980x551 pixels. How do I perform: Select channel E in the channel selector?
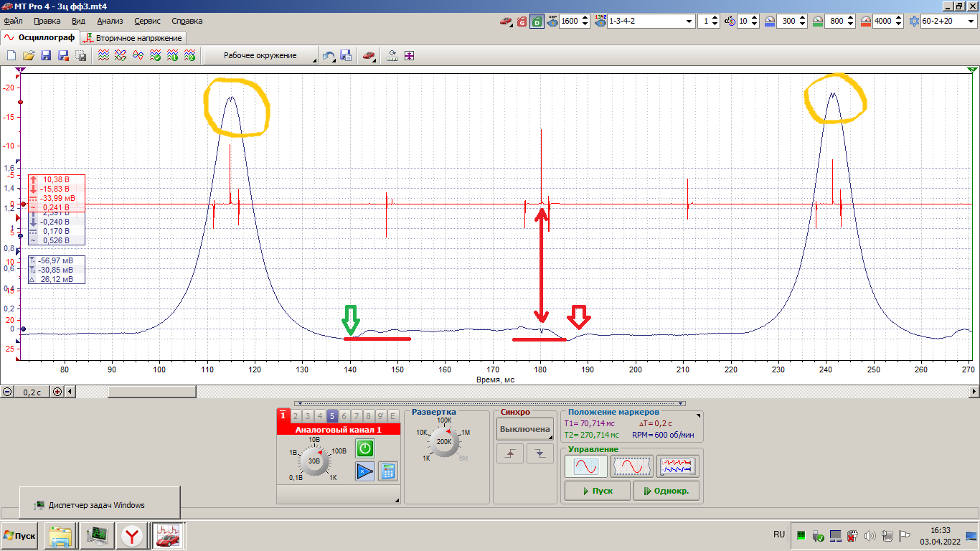point(393,415)
